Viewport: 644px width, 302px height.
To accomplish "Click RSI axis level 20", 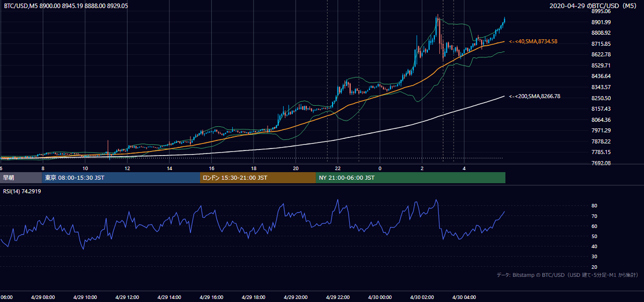I will [595, 267].
